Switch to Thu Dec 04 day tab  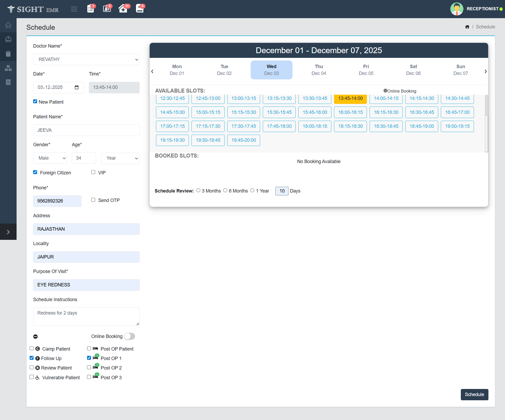tap(319, 70)
